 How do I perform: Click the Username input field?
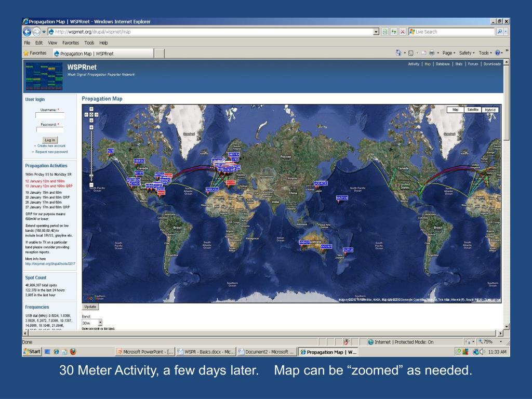[x=50, y=115]
